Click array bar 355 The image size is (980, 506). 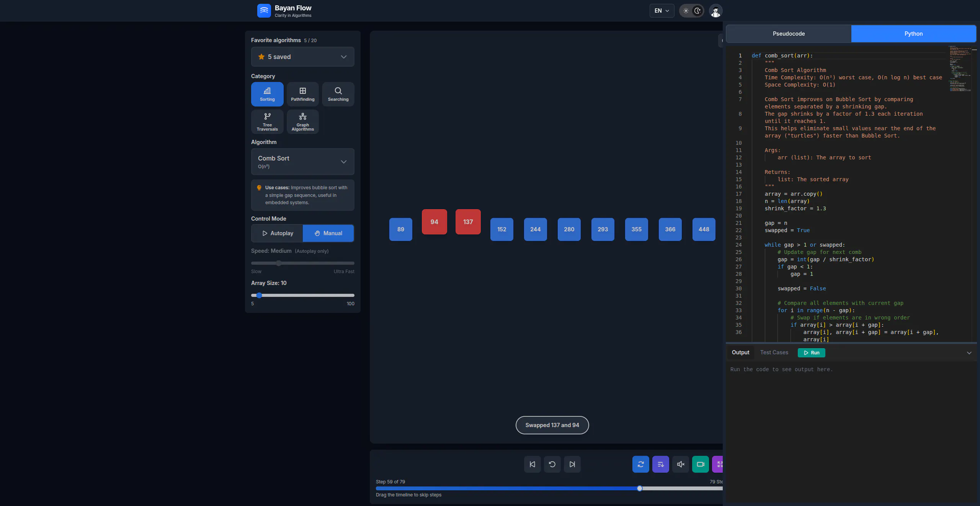point(636,229)
